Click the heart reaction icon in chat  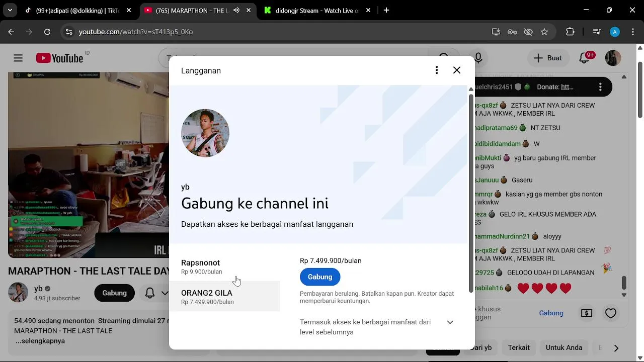point(611,313)
